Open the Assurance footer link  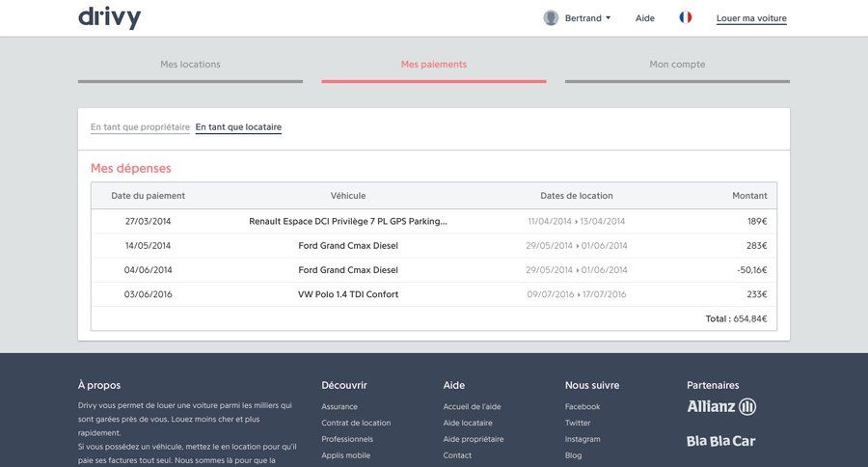click(x=339, y=406)
